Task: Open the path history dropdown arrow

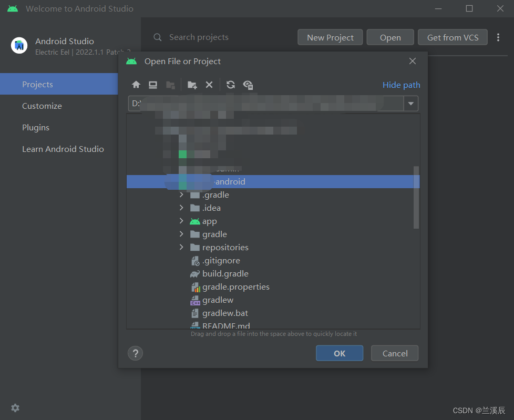Action: pos(411,104)
